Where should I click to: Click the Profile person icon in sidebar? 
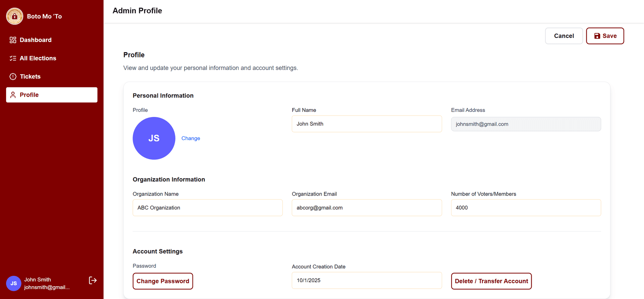[13, 95]
